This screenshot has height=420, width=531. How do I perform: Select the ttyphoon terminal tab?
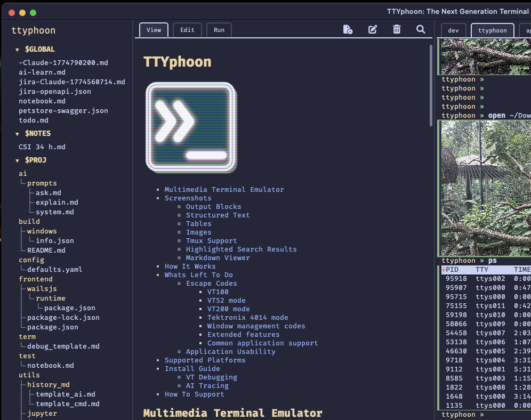493,30
